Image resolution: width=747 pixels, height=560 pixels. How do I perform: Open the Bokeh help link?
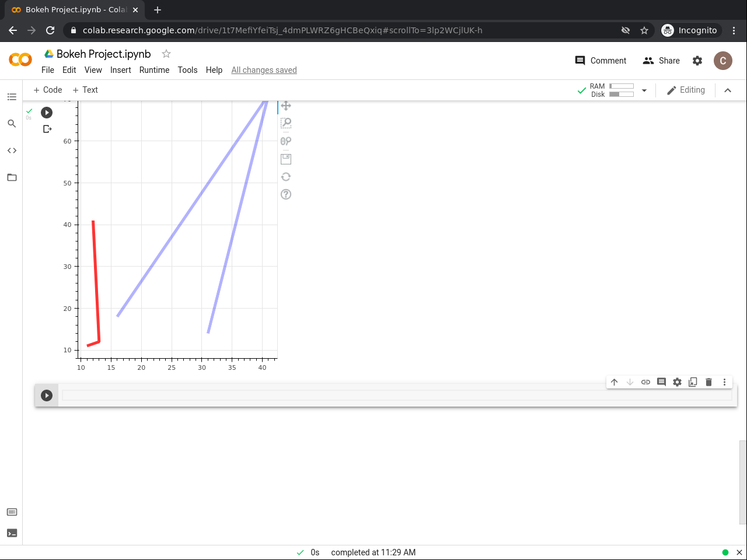[286, 194]
